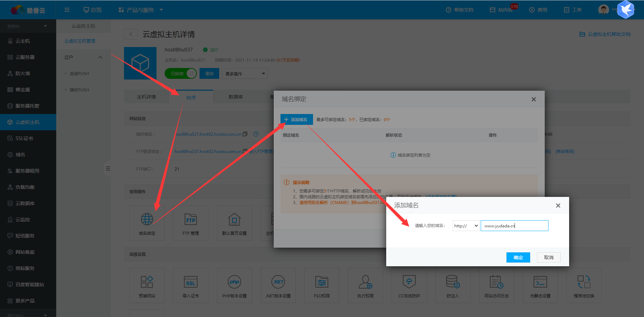644x317 pixels.
Task: Open PHP版本设置 icon
Action: (x=234, y=282)
